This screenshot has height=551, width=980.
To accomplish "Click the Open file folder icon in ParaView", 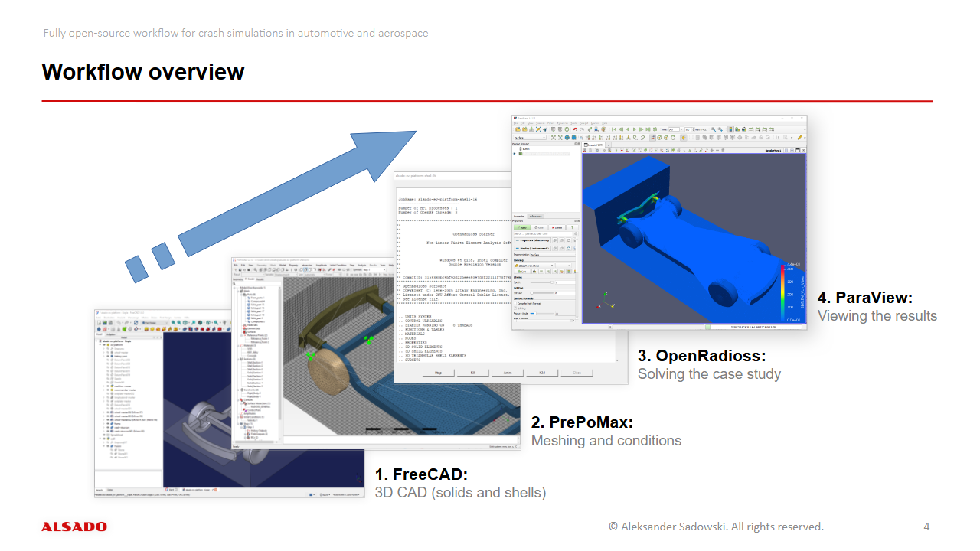I will coord(518,129).
